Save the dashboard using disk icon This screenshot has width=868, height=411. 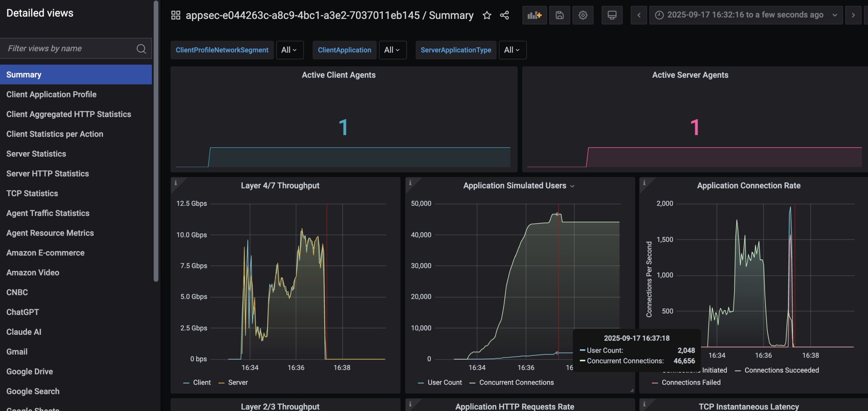point(559,15)
